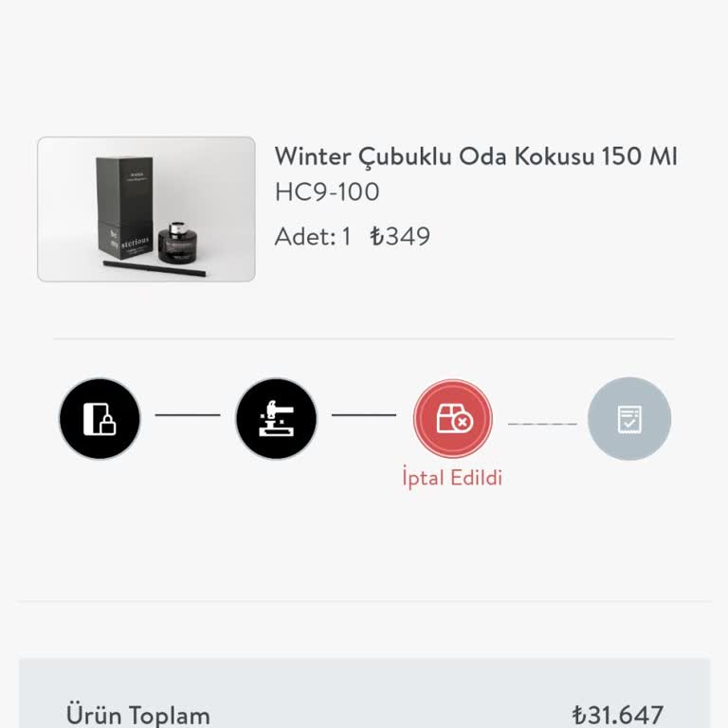Tap the ₺31.647 product total amount
The height and width of the screenshot is (728, 728).
point(617,715)
